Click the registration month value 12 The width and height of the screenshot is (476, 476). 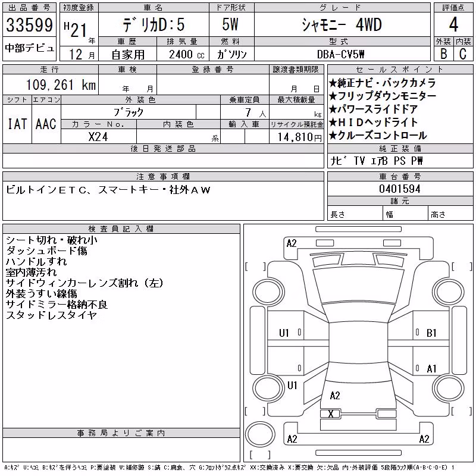pyautogui.click(x=76, y=55)
